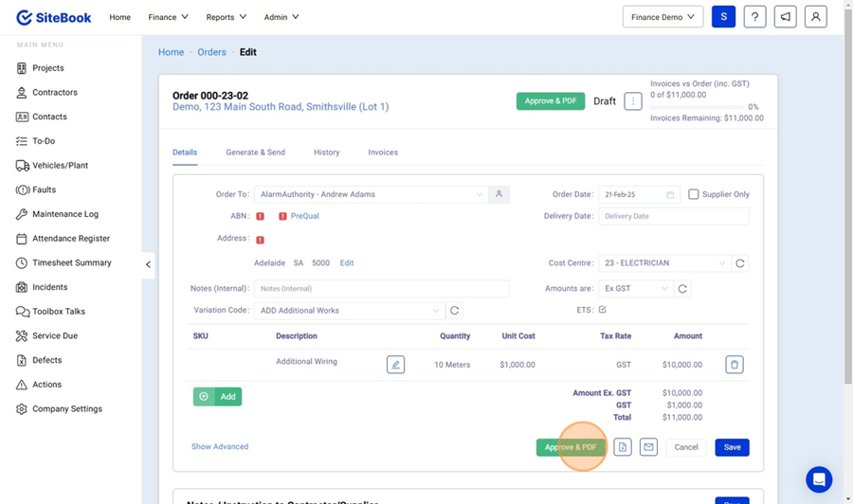
Task: Open the Cost Centre dropdown
Action: pos(663,263)
